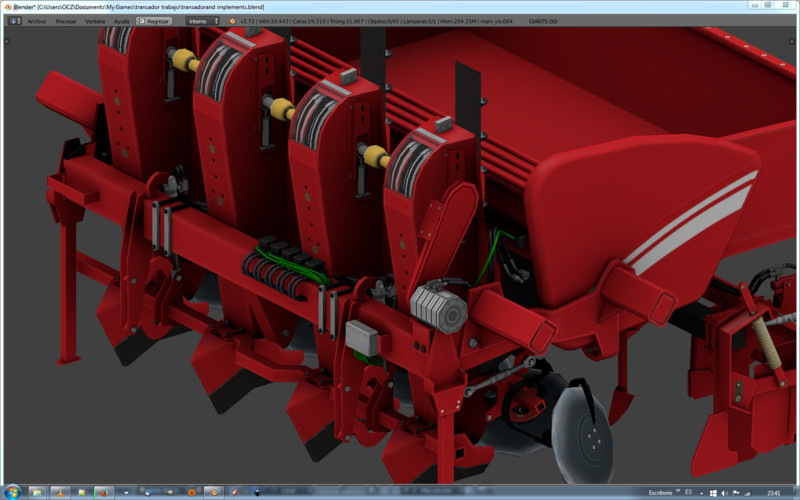Viewport: 800px width, 500px height.
Task: Open the editor type selector in header
Action: 12,20
